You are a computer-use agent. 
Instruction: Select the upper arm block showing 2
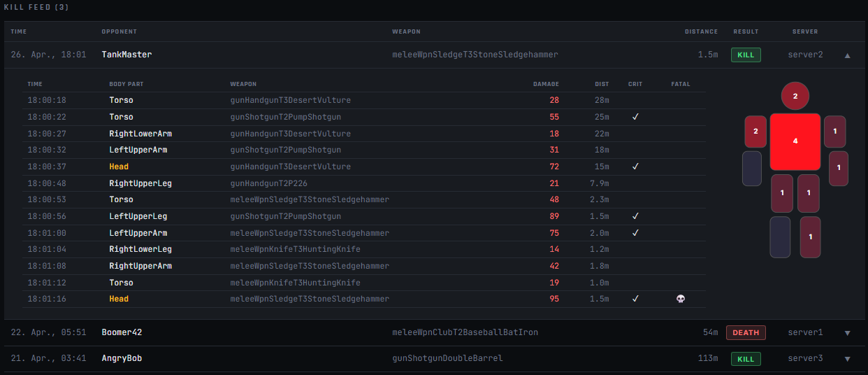(755, 132)
